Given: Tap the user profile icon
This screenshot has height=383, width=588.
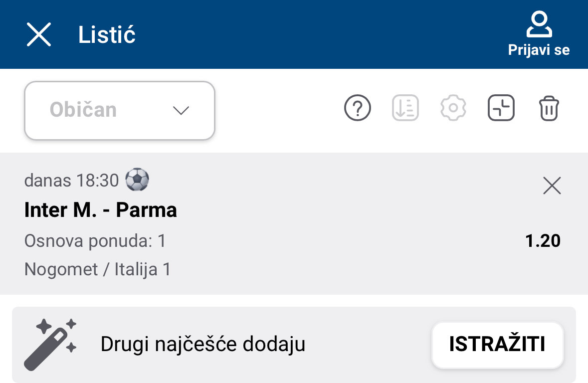Looking at the screenshot, I should (539, 25).
